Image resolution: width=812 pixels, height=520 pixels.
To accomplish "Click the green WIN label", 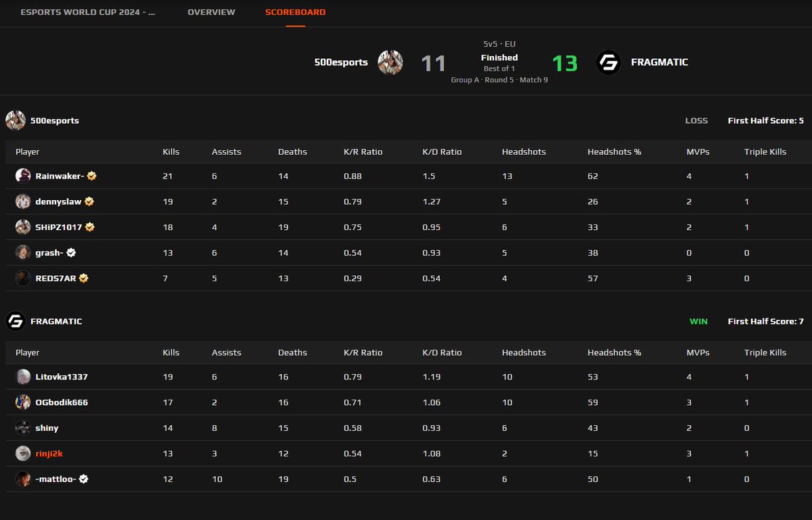I will [x=698, y=321].
